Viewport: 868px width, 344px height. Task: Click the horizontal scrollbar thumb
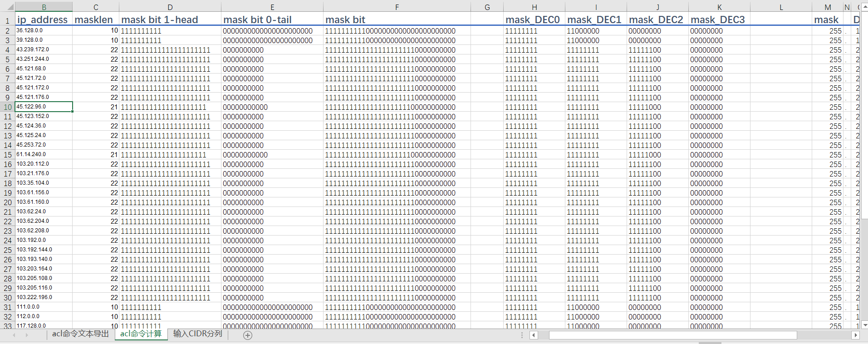click(x=673, y=335)
